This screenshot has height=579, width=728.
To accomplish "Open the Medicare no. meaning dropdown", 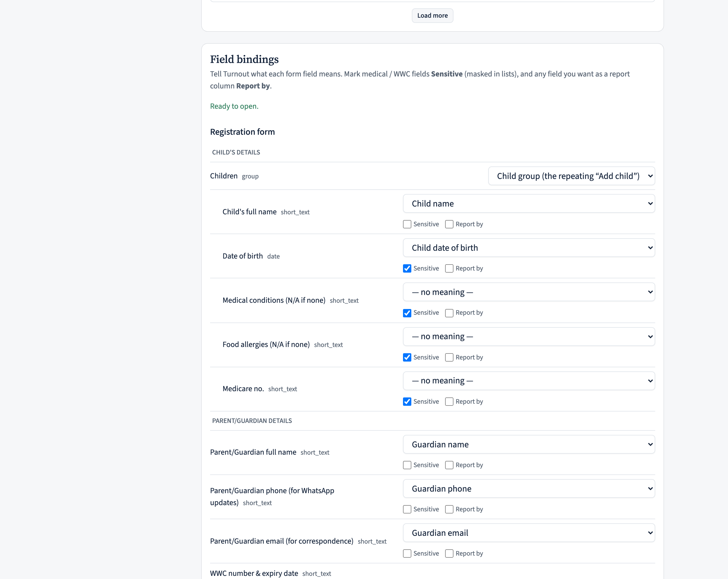I will pyautogui.click(x=529, y=381).
